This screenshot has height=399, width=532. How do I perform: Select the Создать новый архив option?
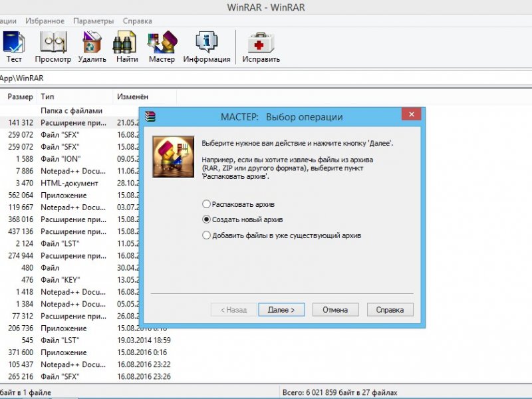tap(242, 219)
